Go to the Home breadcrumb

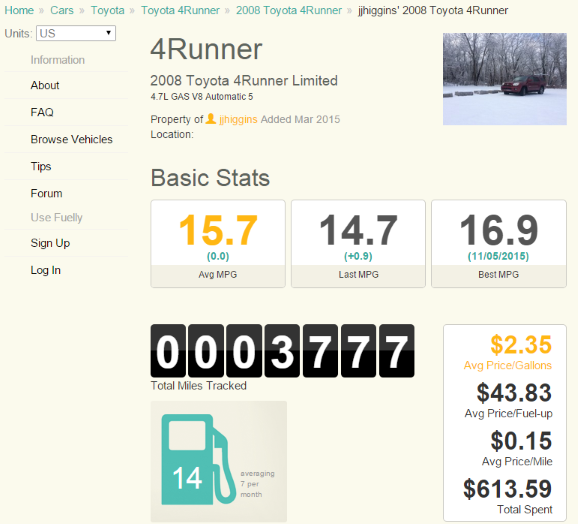click(19, 10)
